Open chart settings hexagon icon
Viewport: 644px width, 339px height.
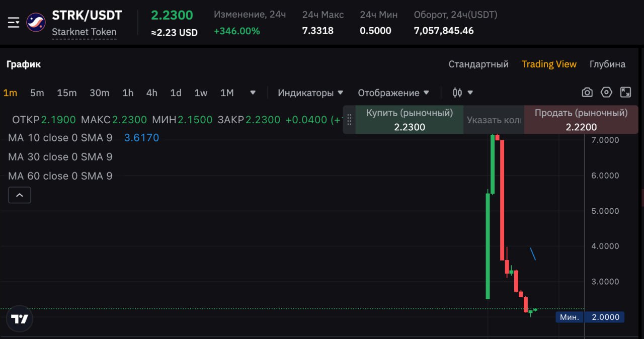point(606,93)
